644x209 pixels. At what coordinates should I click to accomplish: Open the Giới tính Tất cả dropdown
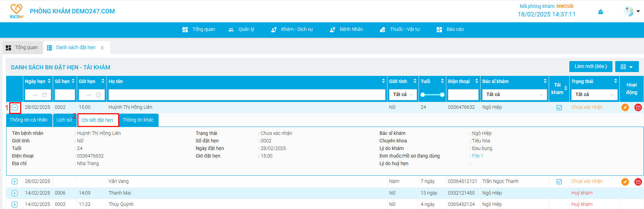click(403, 95)
